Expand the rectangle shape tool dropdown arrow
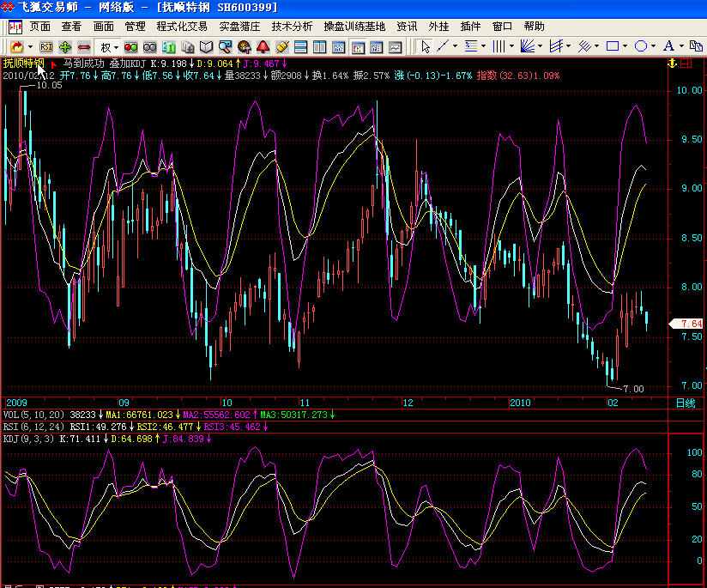The width and height of the screenshot is (707, 588). [x=626, y=46]
